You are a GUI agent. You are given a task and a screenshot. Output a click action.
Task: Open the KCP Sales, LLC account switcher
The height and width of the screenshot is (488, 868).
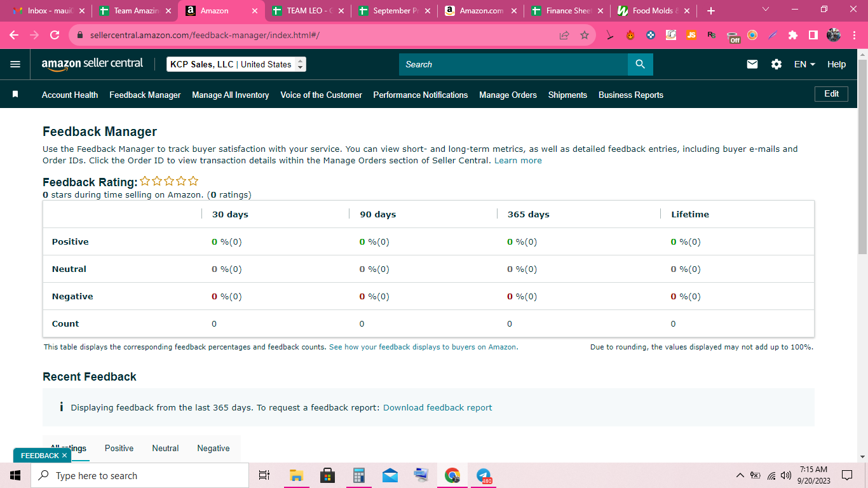[x=236, y=64]
